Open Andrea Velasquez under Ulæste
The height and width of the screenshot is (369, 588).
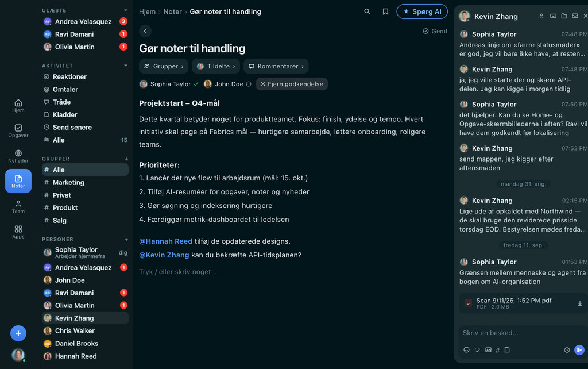(85, 21)
